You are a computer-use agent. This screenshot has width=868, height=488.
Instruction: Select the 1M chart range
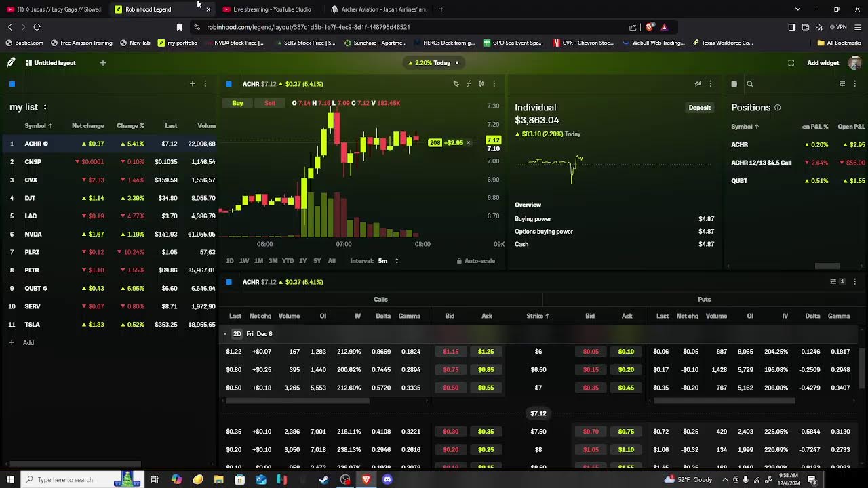click(258, 261)
